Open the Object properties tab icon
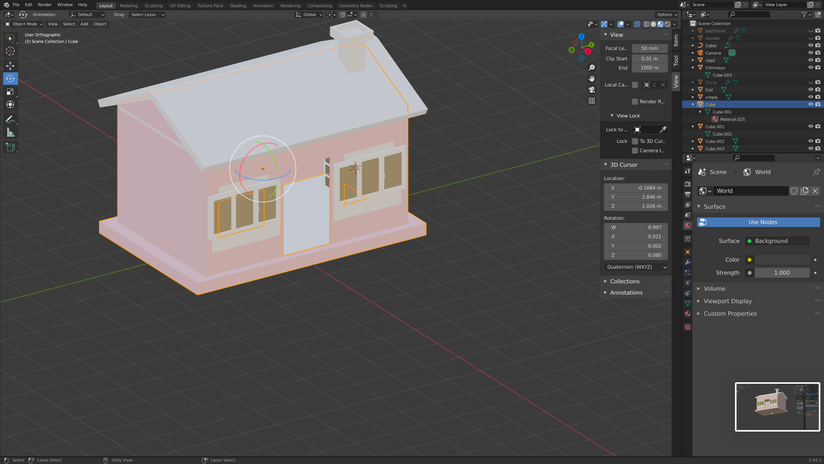This screenshot has height=464, width=824. coord(687,252)
